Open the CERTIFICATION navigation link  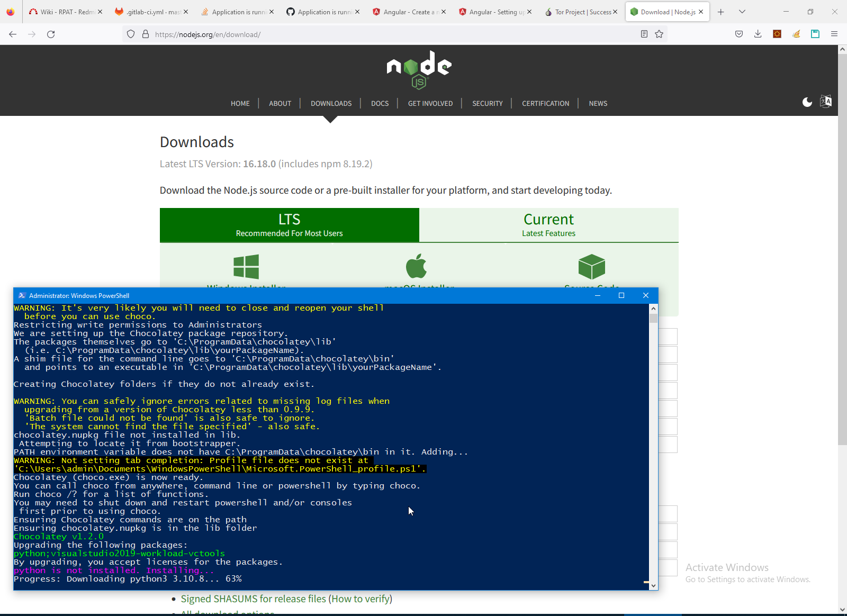click(546, 103)
